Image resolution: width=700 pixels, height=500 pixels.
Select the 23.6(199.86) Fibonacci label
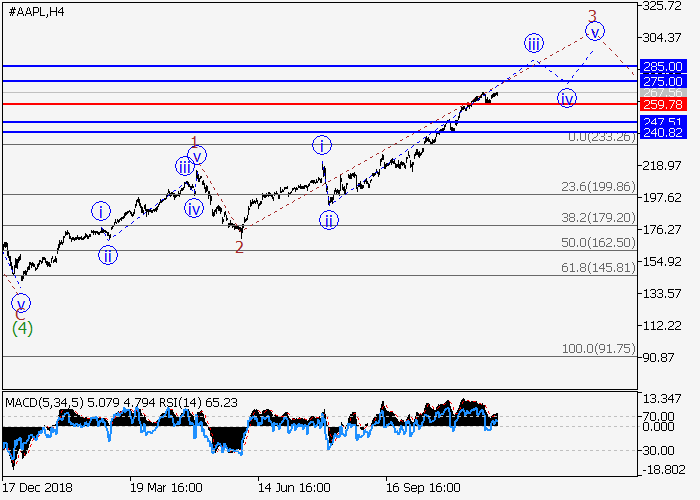(598, 187)
